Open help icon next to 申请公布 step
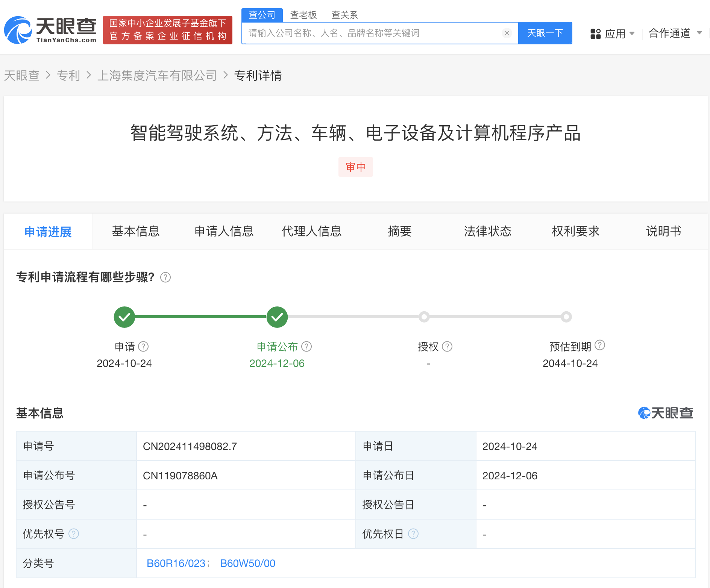Image resolution: width=710 pixels, height=588 pixels. pos(306,346)
